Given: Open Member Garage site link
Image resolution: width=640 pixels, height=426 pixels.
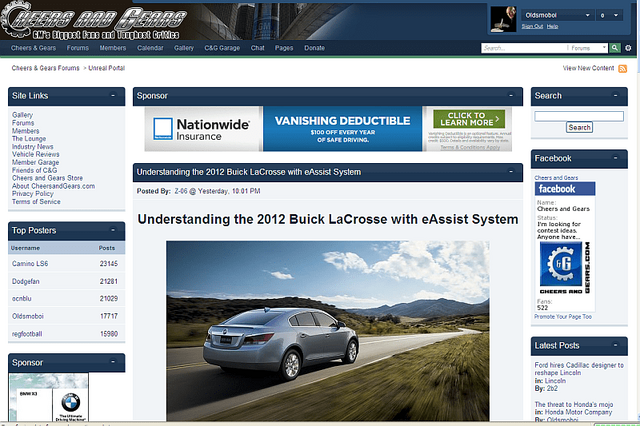Looking at the screenshot, I should (36, 162).
